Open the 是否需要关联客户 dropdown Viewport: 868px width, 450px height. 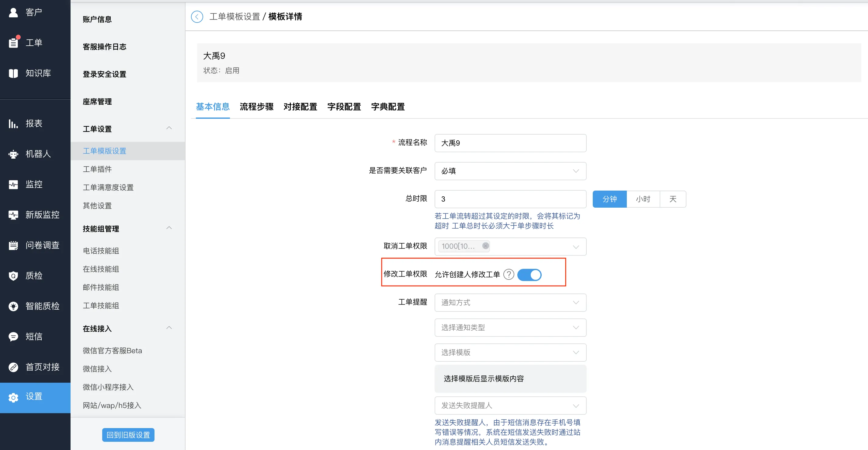[510, 171]
